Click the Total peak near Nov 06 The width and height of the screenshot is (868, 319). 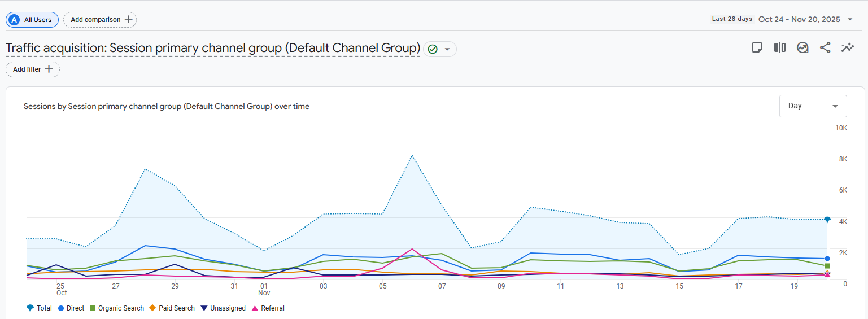coord(412,155)
